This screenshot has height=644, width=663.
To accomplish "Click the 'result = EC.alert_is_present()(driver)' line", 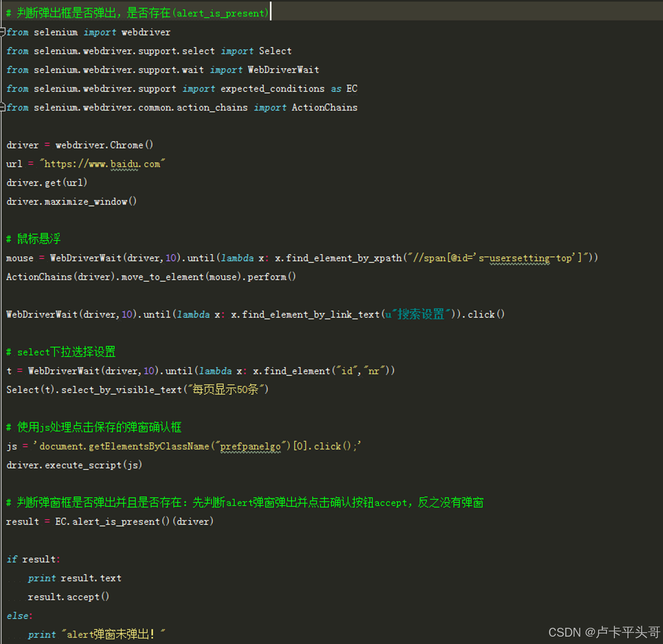I will [x=110, y=522].
